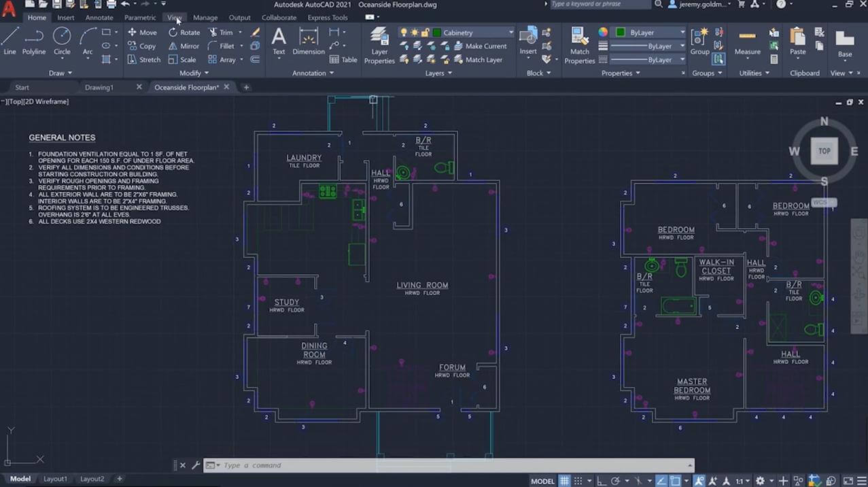
Task: Click the Measure utility tool
Action: 747,42
